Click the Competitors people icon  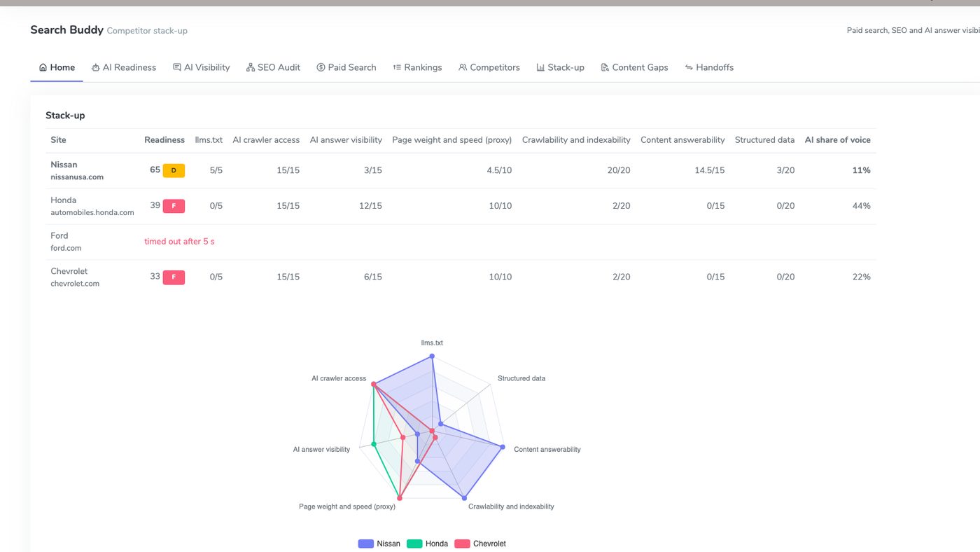coord(463,68)
